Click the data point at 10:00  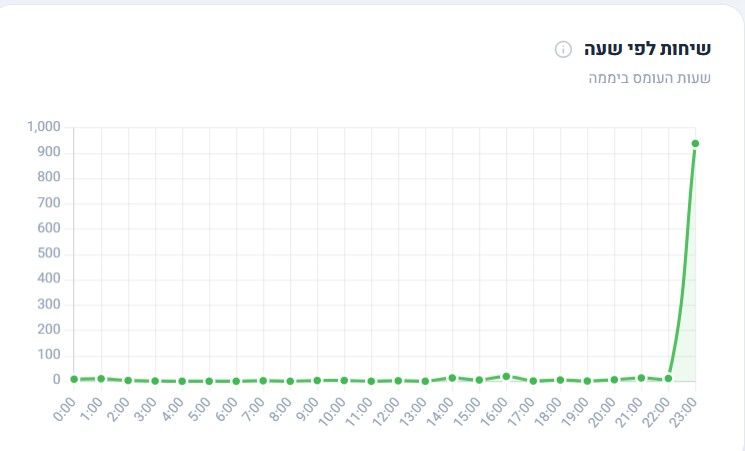pyautogui.click(x=344, y=381)
